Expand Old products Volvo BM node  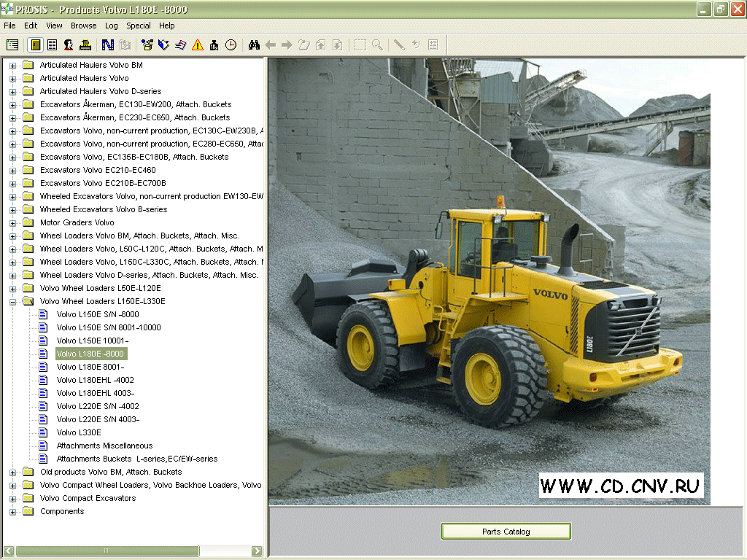click(13, 472)
